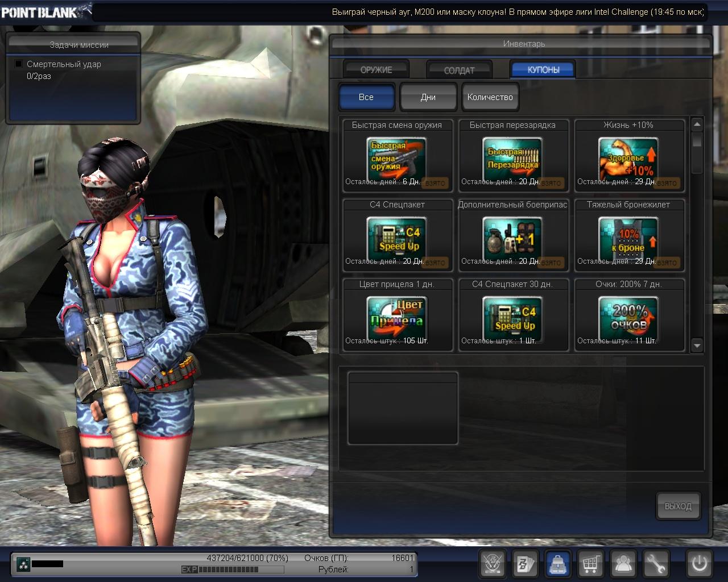Open settings with the wrench icon
728x582 pixels.
(x=656, y=564)
